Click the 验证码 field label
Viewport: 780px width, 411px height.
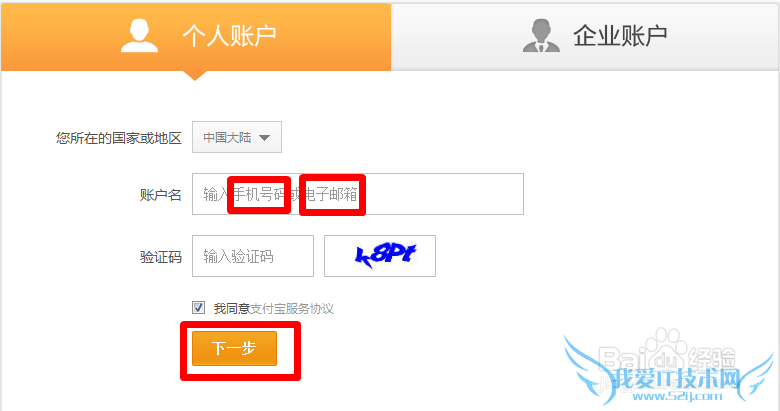click(x=160, y=257)
